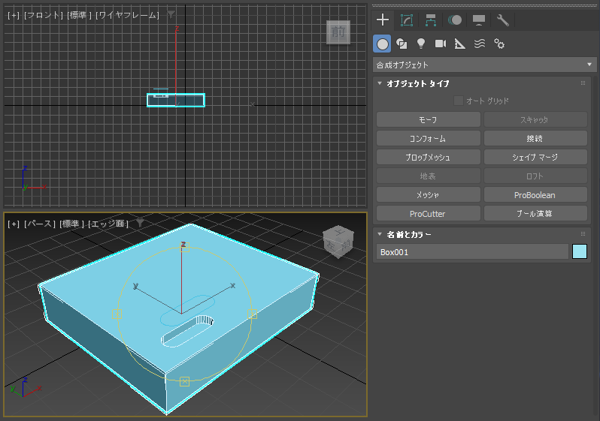This screenshot has width=600, height=421.
Task: Select the Geometry category icon
Action: [382, 44]
